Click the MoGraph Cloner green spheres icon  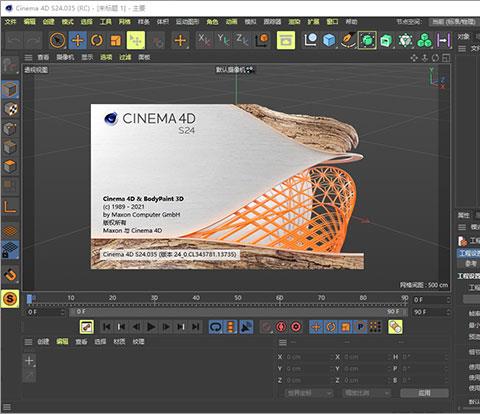424,40
